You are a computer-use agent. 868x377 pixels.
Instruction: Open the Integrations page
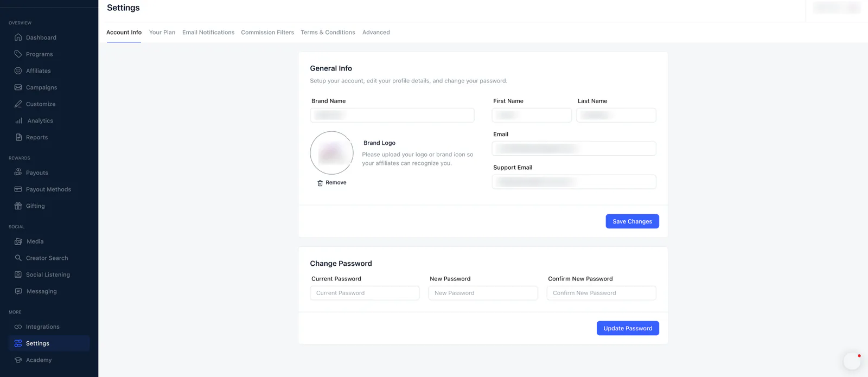pyautogui.click(x=43, y=327)
